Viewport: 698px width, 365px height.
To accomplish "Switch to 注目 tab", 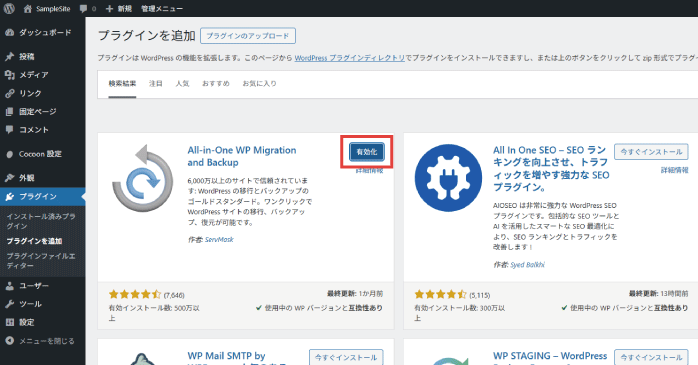I will coord(155,83).
